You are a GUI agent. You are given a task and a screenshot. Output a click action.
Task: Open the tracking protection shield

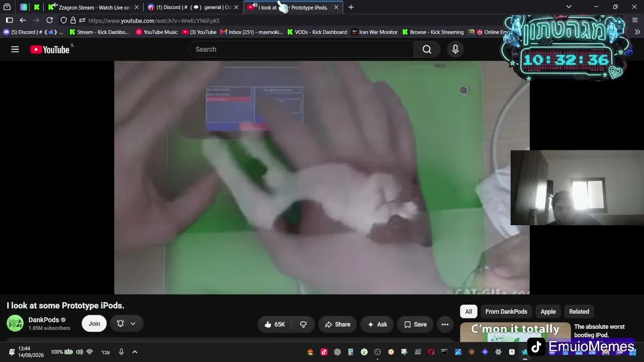[63, 21]
